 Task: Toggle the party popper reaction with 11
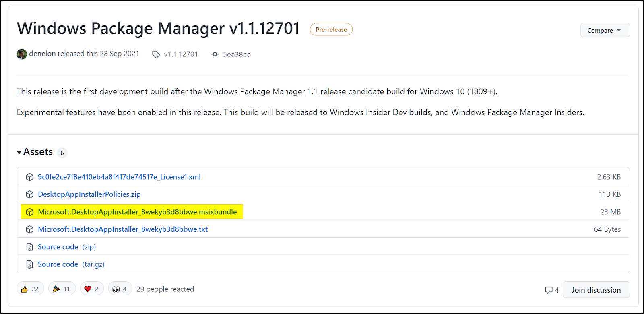(62, 289)
